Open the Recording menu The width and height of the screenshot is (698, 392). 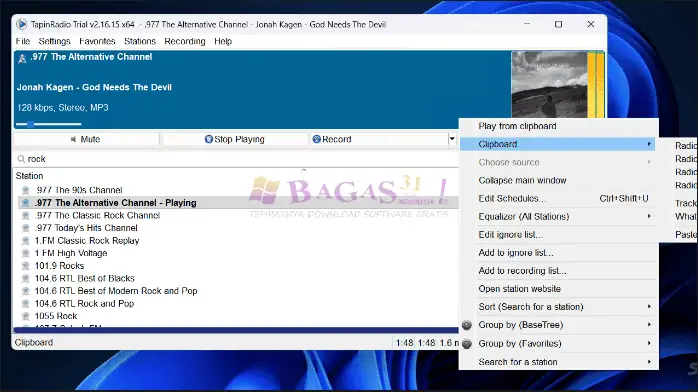[185, 41]
